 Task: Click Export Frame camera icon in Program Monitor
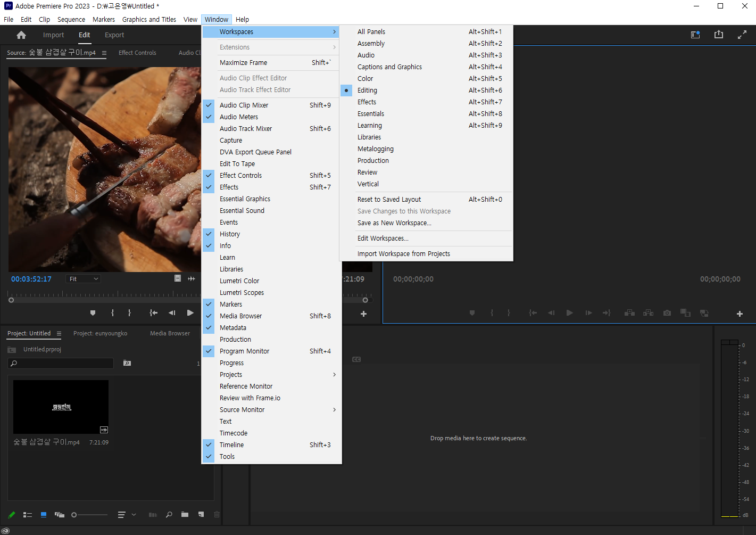click(667, 313)
